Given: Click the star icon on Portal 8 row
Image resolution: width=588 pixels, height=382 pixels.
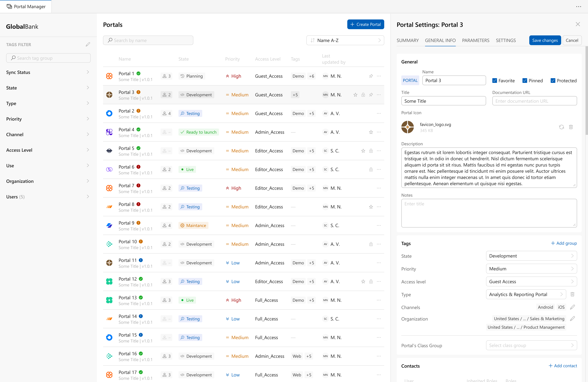Looking at the screenshot, I should tap(371, 207).
